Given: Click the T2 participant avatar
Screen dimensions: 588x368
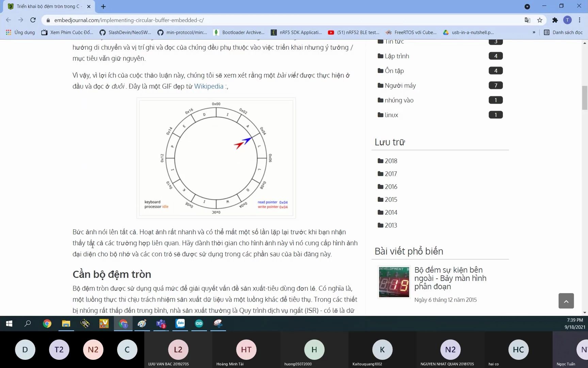Looking at the screenshot, I should [59, 350].
